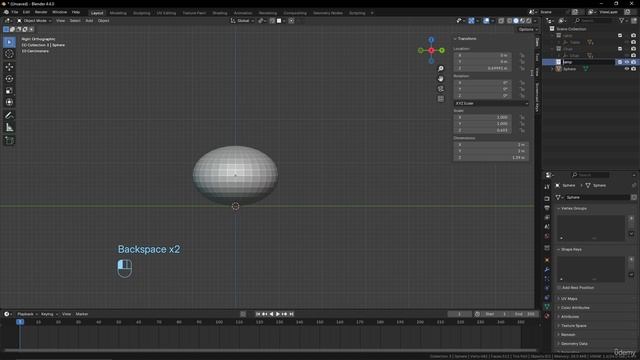
Task: Switch perspective/orthographic grid icon
Action: tap(441, 99)
